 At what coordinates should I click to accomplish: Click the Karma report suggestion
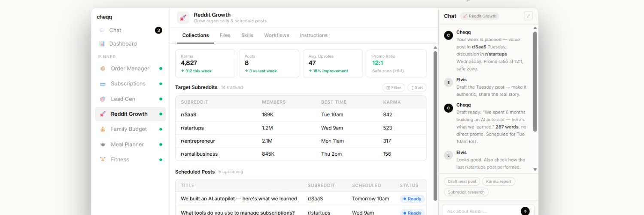498,181
